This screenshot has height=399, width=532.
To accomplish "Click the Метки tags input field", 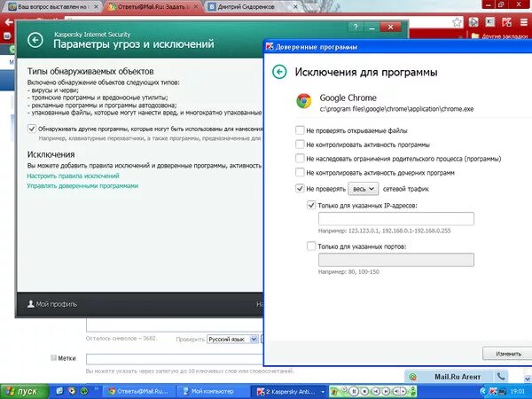I will 175,359.
